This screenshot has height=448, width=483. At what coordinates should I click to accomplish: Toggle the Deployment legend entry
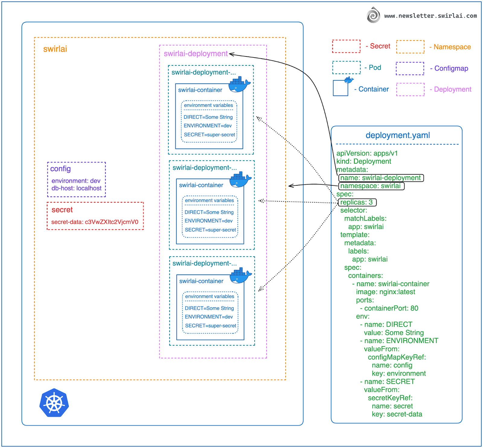410,89
